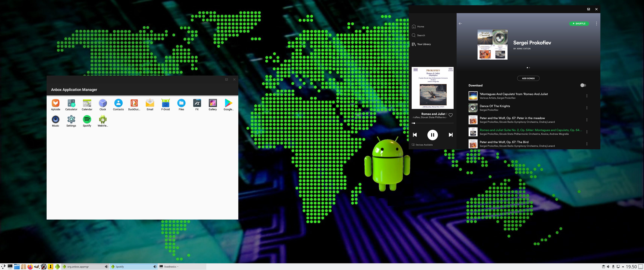Show desktop using the taskbar corner button
Viewport: 644px width, 270px height.
click(x=641, y=267)
